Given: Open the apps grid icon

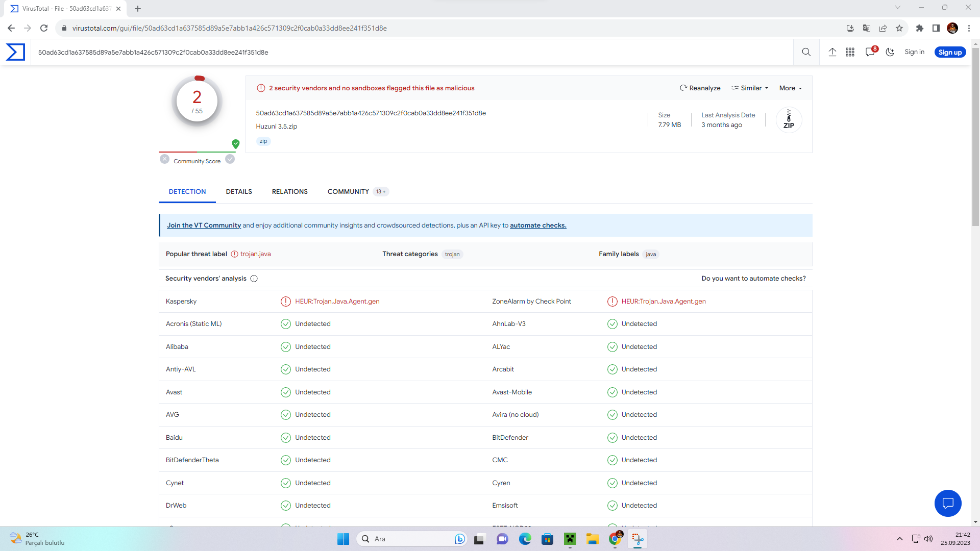Looking at the screenshot, I should 850,52.
